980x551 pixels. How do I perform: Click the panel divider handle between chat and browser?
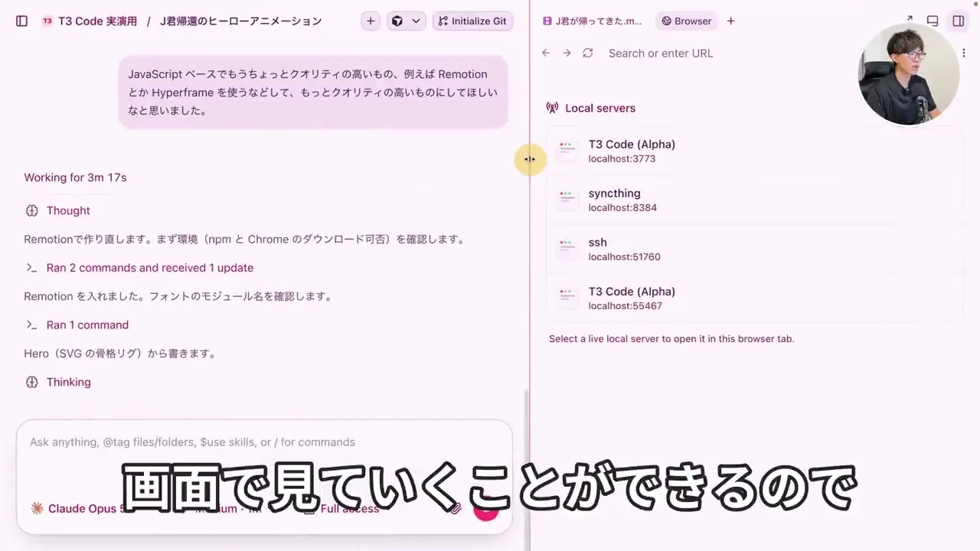tap(530, 159)
